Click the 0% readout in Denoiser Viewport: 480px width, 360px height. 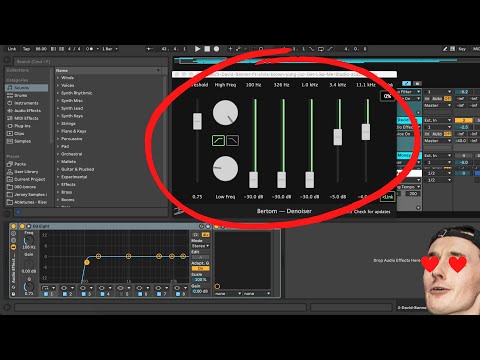point(387,96)
